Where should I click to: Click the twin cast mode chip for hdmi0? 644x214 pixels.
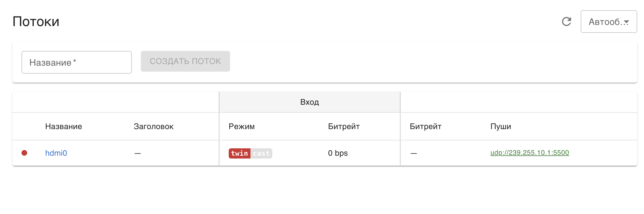point(250,153)
